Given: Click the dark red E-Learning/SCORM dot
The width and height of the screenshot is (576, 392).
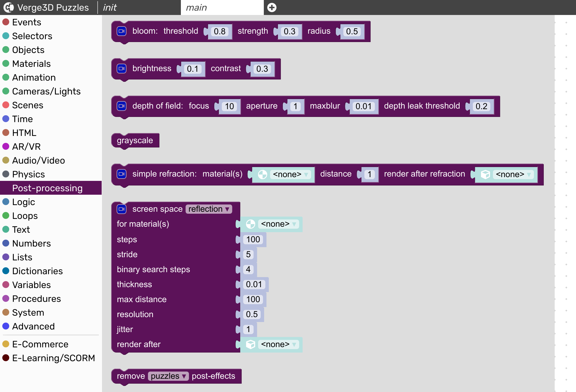Looking at the screenshot, I should (x=6, y=358).
